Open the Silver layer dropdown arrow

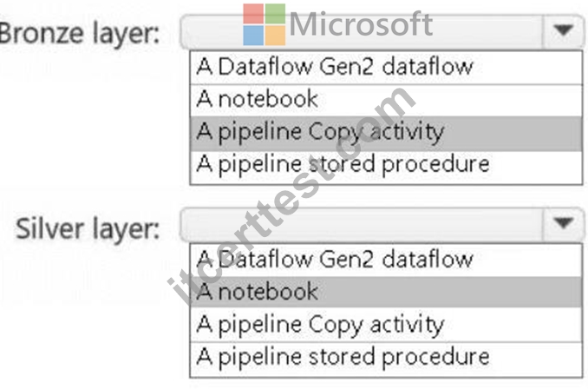564,224
